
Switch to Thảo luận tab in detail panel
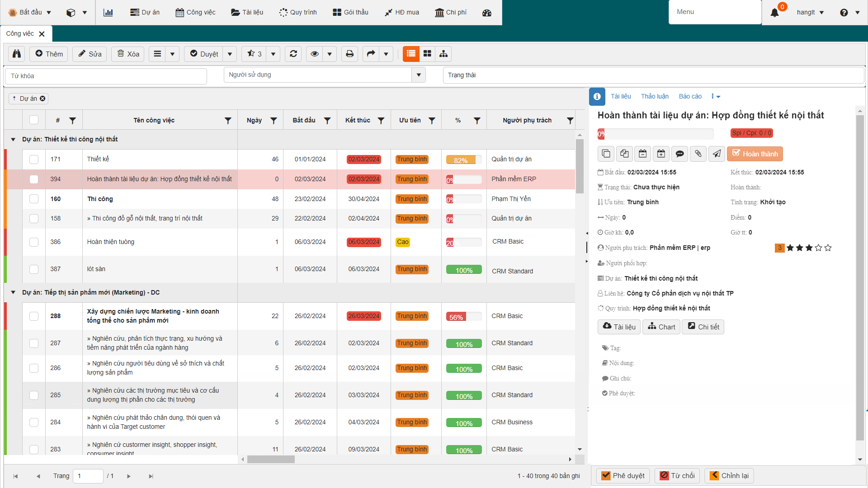pos(654,96)
